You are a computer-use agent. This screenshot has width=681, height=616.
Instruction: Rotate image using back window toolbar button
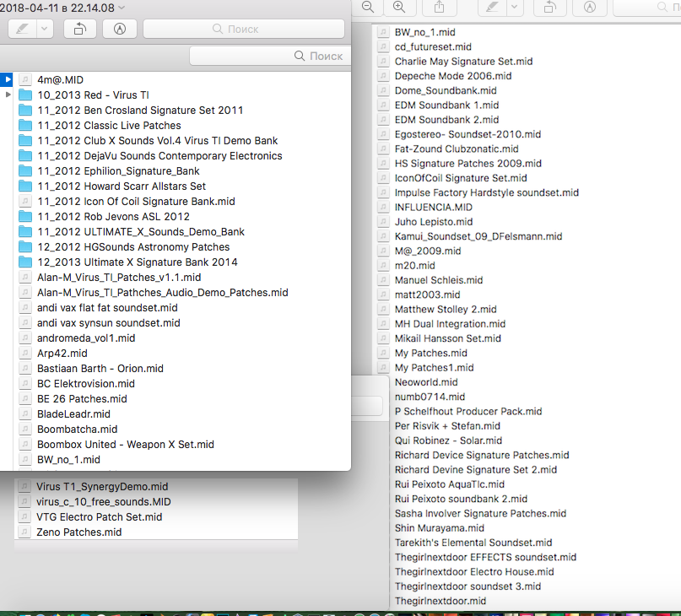(x=550, y=7)
